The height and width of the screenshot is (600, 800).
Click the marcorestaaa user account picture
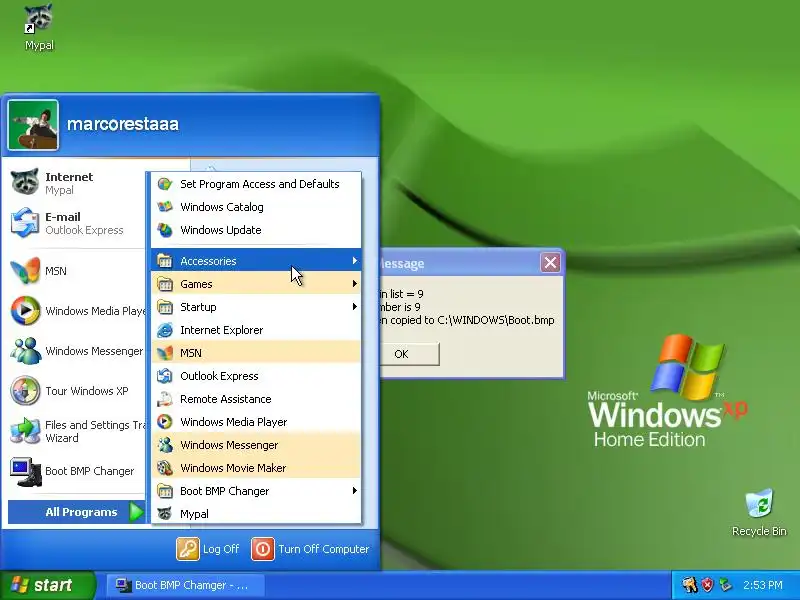[33, 125]
